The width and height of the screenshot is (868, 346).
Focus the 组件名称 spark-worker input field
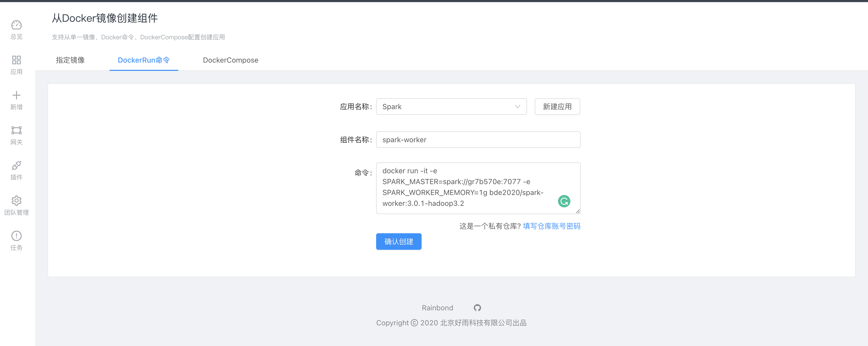pyautogui.click(x=478, y=140)
